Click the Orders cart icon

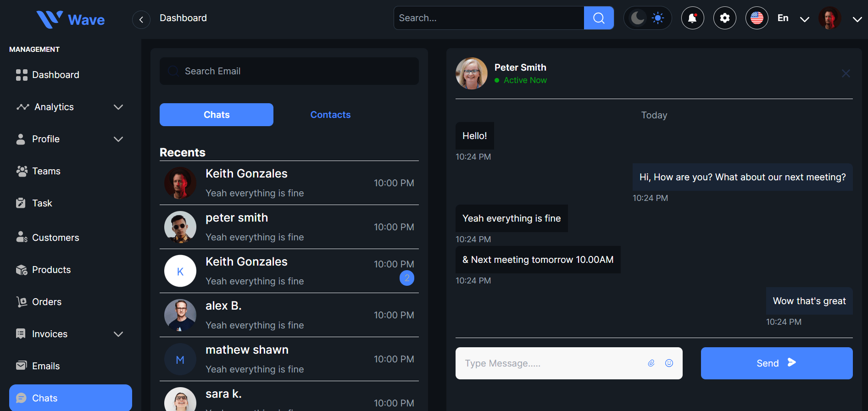(x=22, y=302)
